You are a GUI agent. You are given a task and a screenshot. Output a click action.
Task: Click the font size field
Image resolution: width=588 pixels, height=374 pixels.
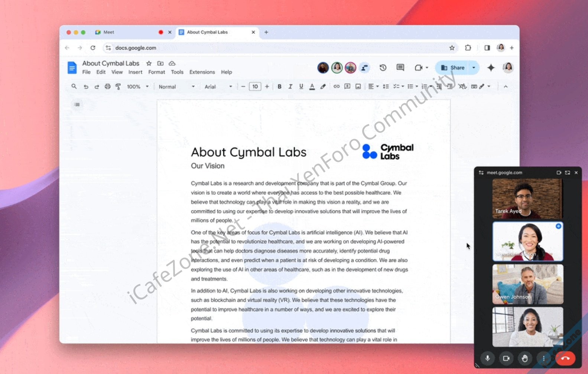(x=255, y=86)
